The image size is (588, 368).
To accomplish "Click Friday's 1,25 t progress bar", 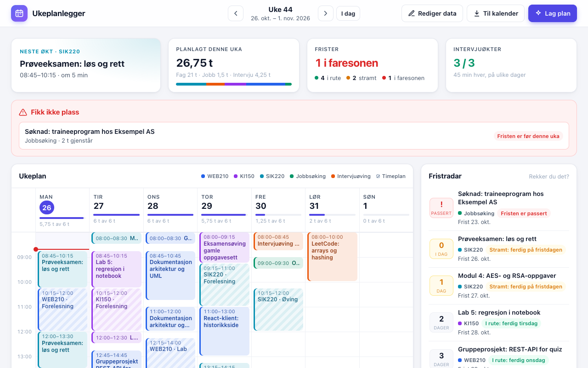I will coord(278,215).
